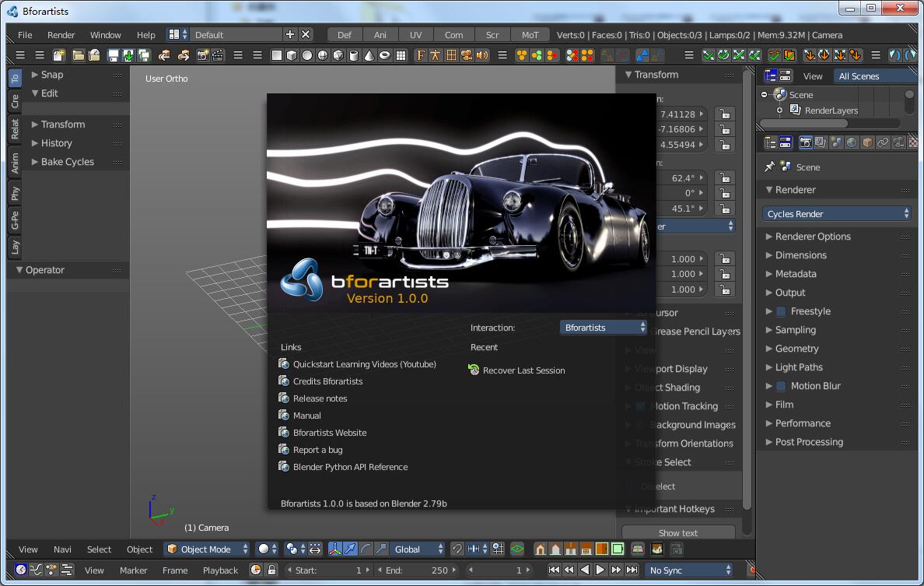Toggle the timeline padlock icon

click(x=271, y=570)
